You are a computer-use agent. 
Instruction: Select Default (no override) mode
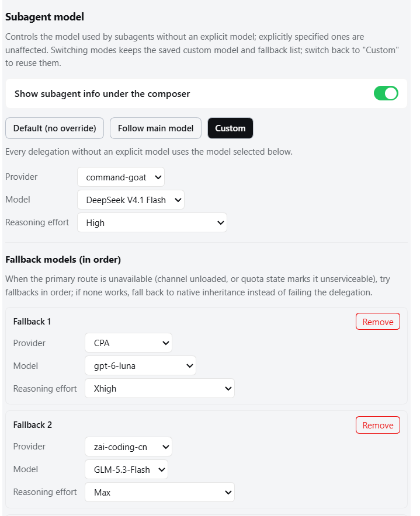pos(55,128)
